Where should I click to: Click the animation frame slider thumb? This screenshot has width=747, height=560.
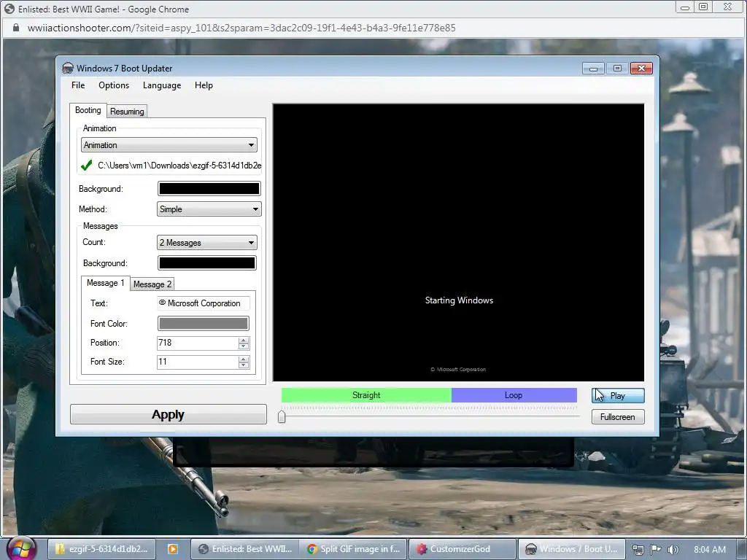[282, 416]
